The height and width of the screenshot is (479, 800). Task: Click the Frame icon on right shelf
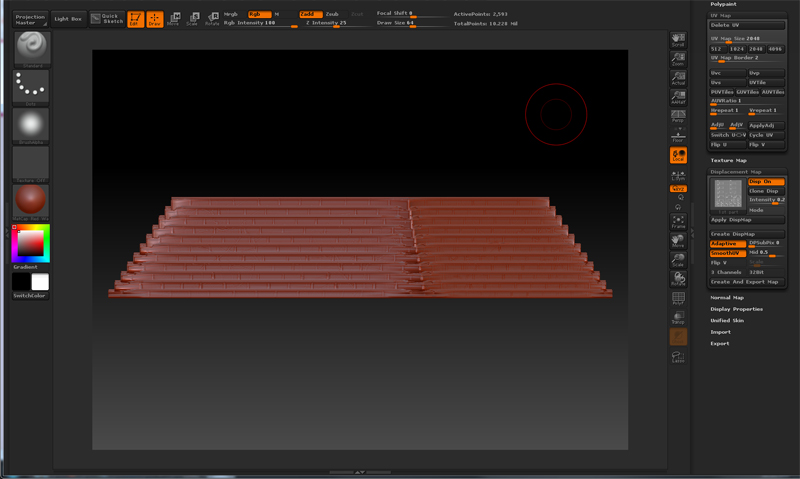tap(678, 222)
